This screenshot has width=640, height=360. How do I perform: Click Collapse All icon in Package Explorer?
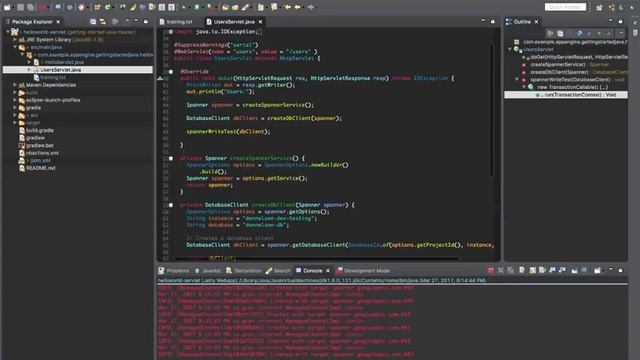(x=93, y=22)
